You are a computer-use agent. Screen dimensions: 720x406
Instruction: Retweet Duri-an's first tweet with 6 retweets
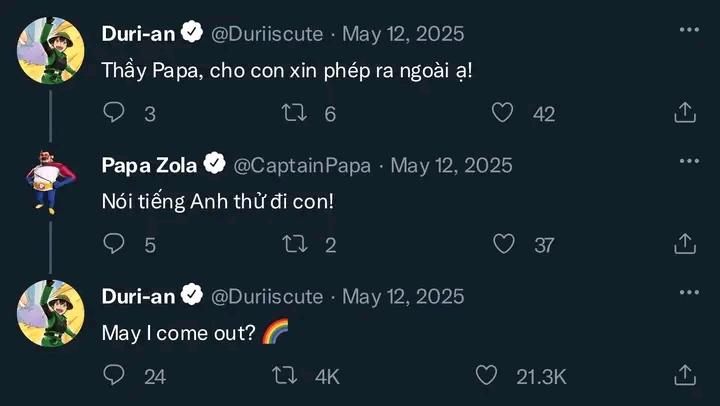294,113
